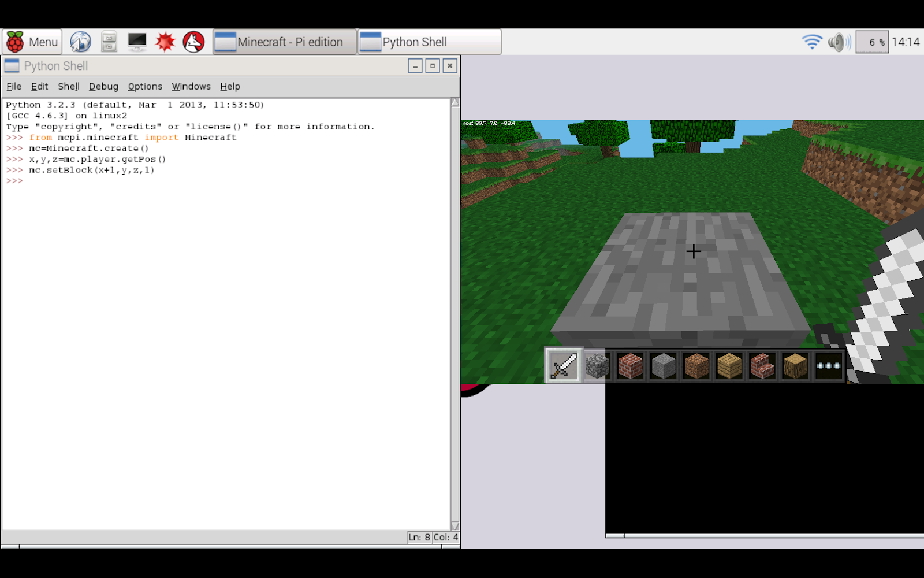Select the brick stairs block in hotbar

tap(762, 366)
